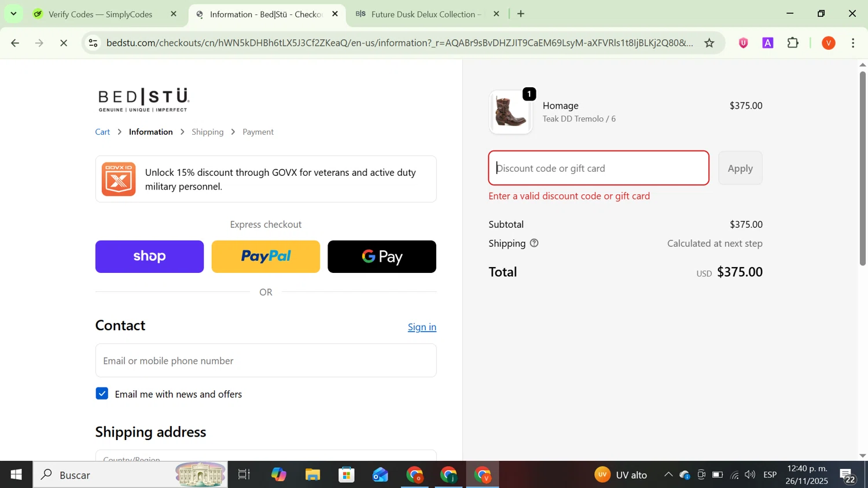Screen dimensions: 868x488
Task: Open the Meet Now camera tray icon
Action: point(701,475)
